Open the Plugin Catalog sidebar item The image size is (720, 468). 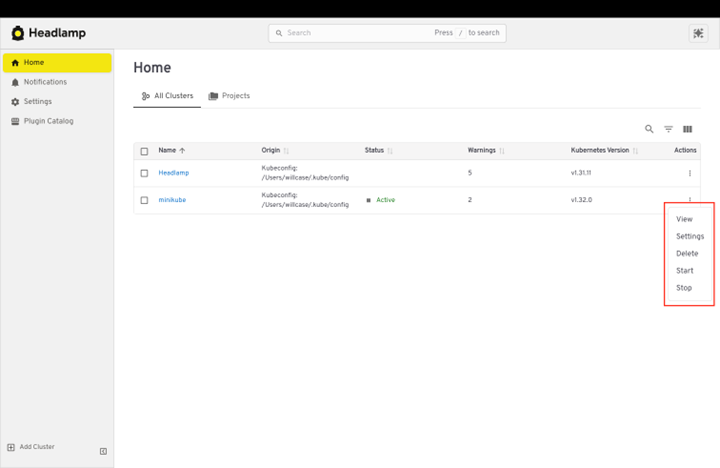(48, 121)
